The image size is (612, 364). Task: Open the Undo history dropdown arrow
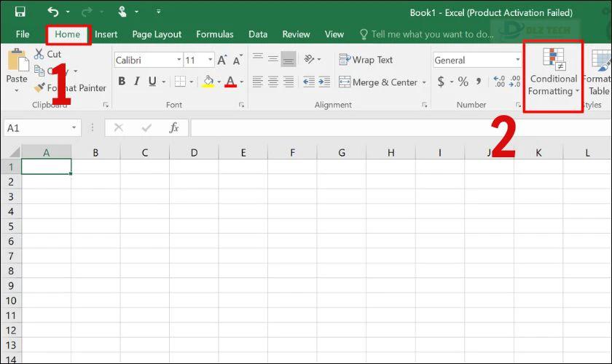coord(68,12)
